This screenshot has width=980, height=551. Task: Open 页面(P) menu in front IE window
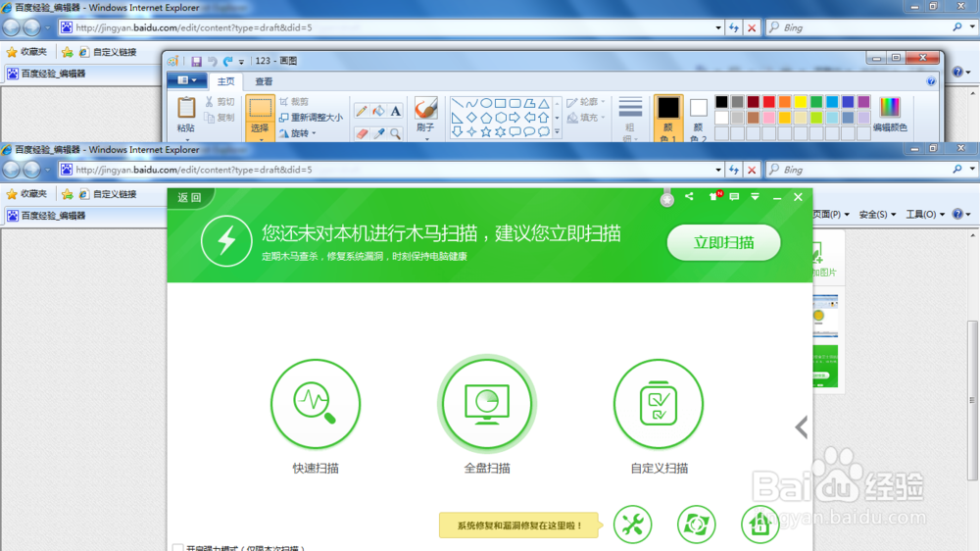coord(831,215)
